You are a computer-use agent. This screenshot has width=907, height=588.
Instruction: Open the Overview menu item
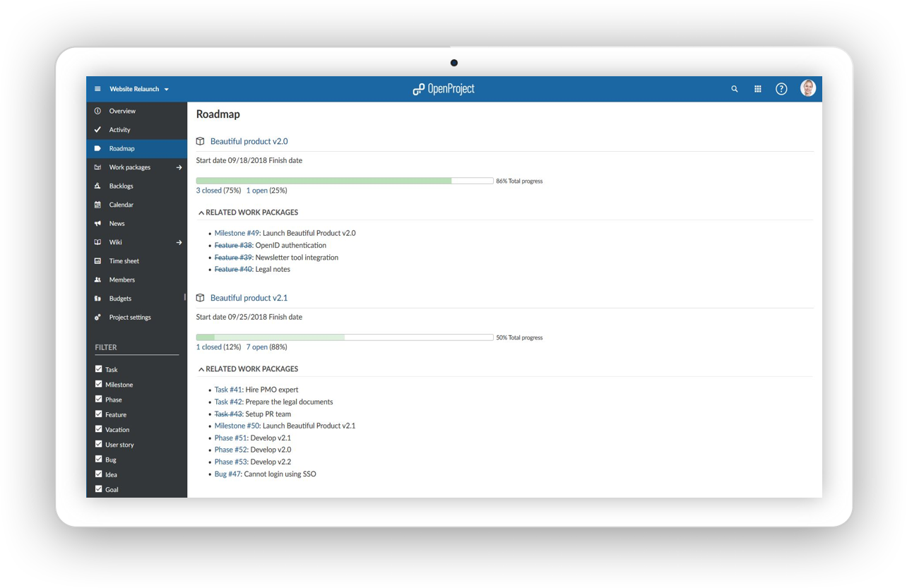[136, 111]
